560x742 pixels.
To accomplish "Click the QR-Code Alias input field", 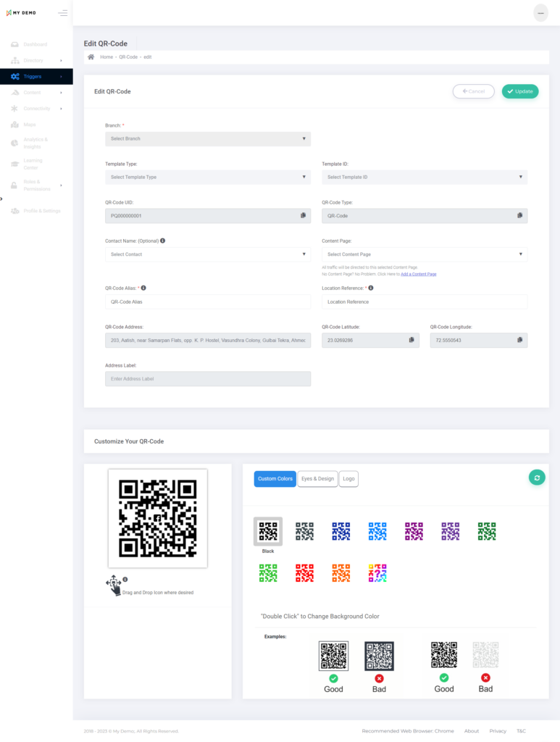I will [x=208, y=301].
